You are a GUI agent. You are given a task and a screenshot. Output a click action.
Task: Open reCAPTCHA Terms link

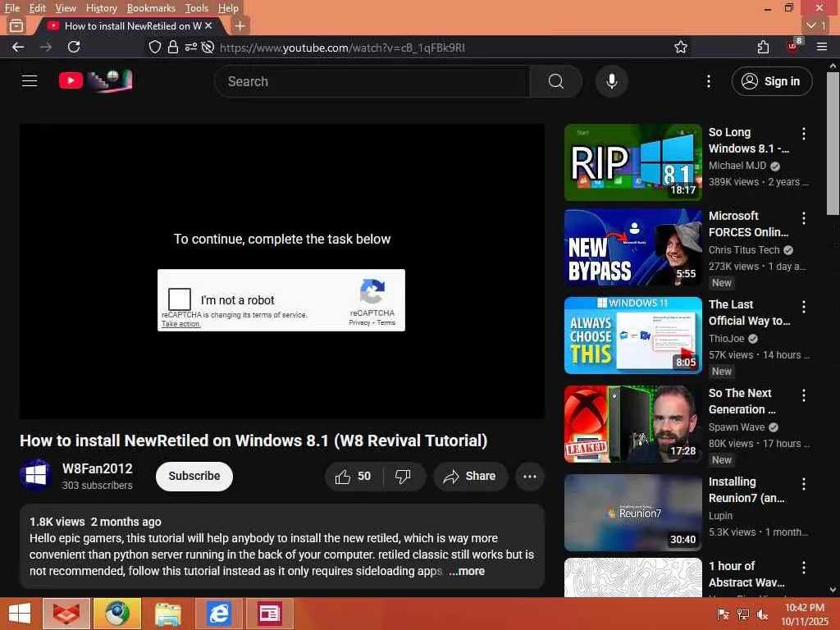point(386,322)
